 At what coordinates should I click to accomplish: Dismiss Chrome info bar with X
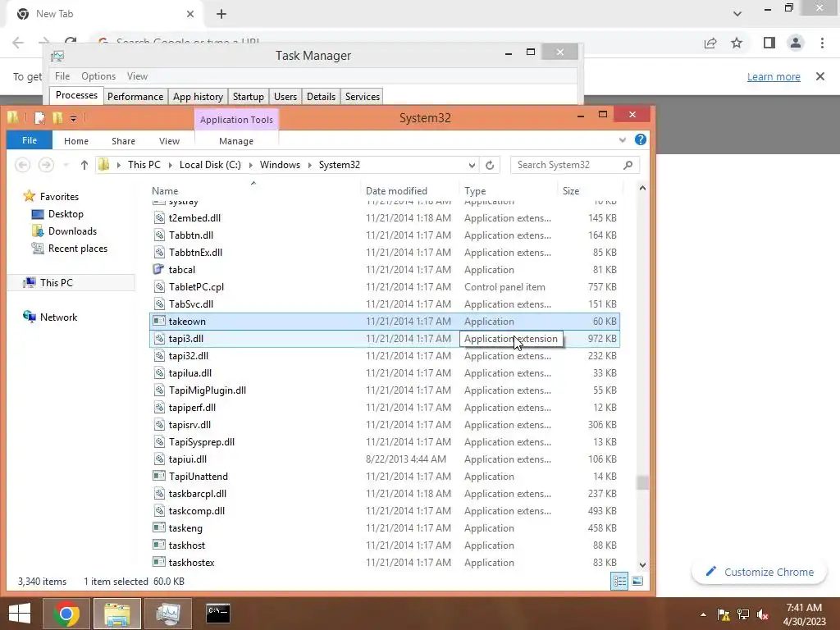[820, 76]
